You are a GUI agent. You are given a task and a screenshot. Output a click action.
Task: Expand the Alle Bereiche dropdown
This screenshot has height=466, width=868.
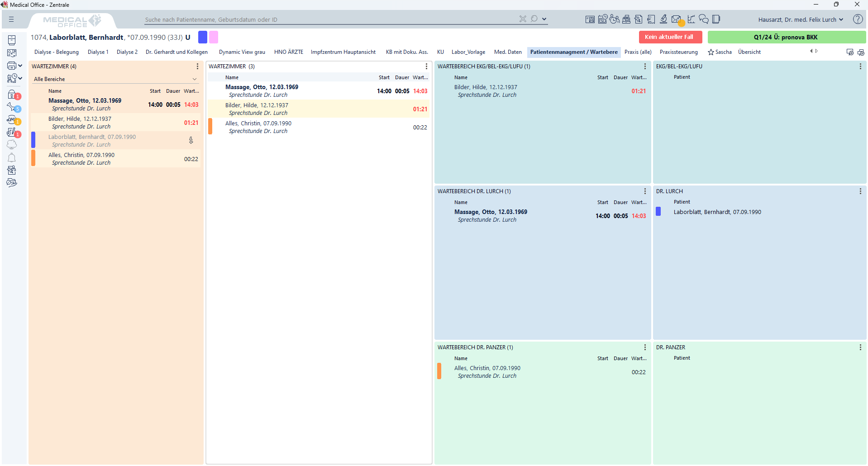194,79
